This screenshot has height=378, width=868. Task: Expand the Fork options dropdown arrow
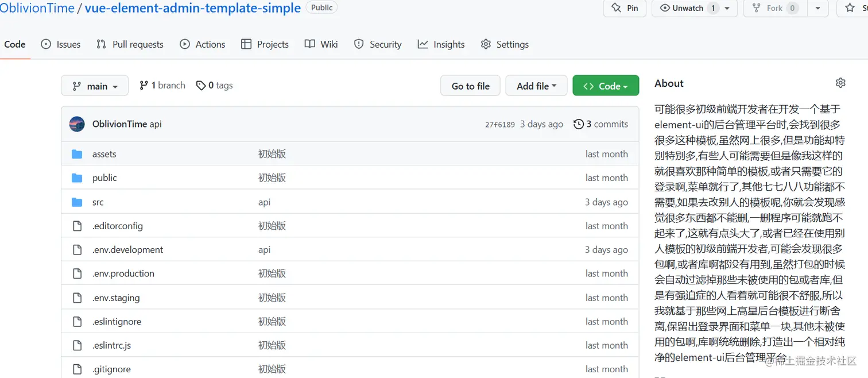817,8
